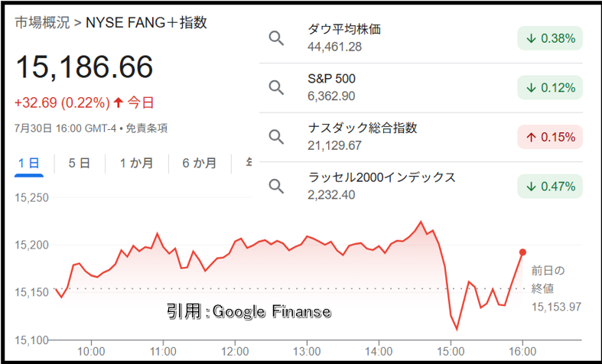The width and height of the screenshot is (602, 364).
Task: Open the 市場概況 breadcrumb link
Action: (x=42, y=23)
